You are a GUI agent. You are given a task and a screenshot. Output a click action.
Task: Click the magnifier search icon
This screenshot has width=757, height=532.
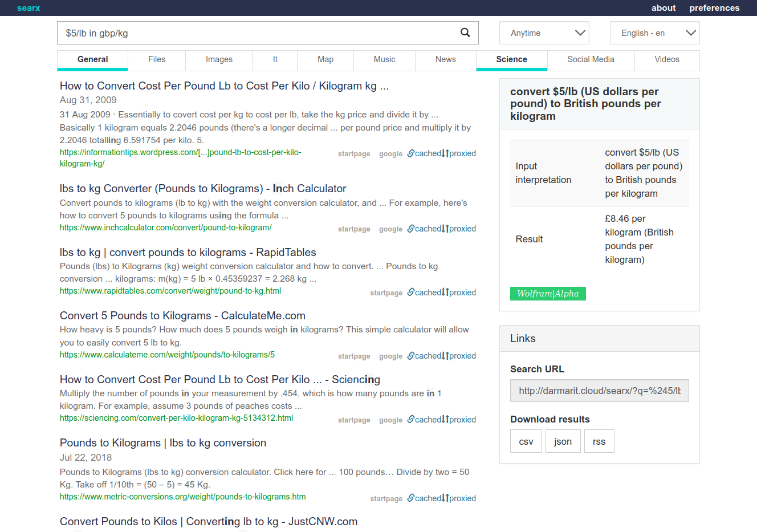[465, 33]
